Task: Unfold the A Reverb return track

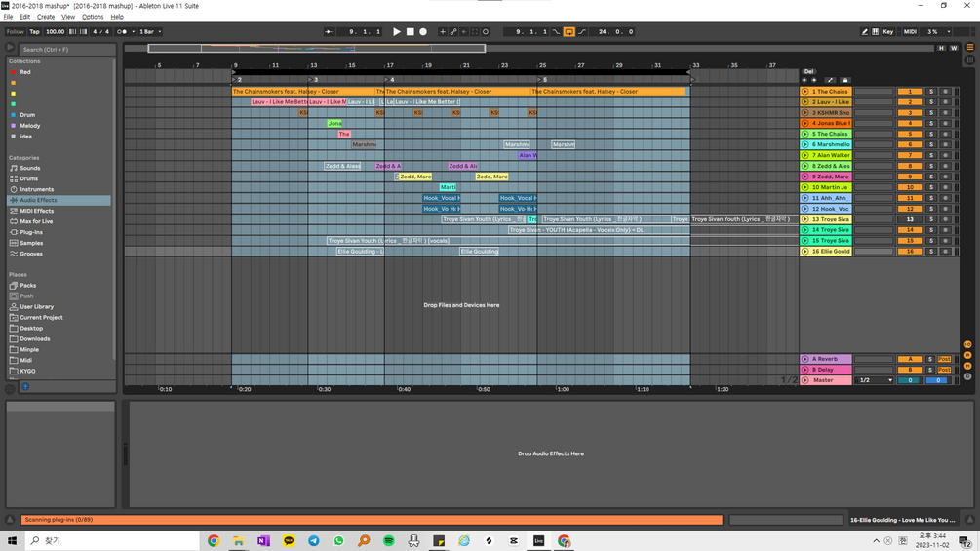Action: (805, 359)
